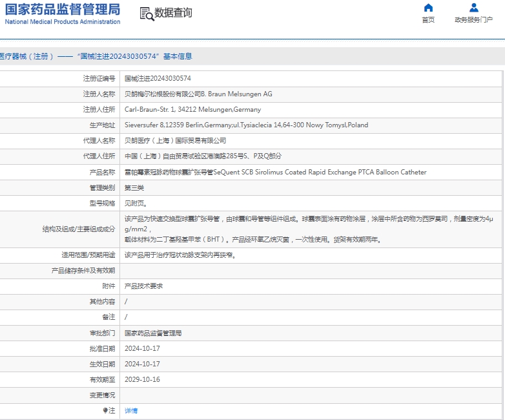Viewport: 505px width, 420px height.
Task: Click the 注册人名称 row label
Action: [99, 94]
